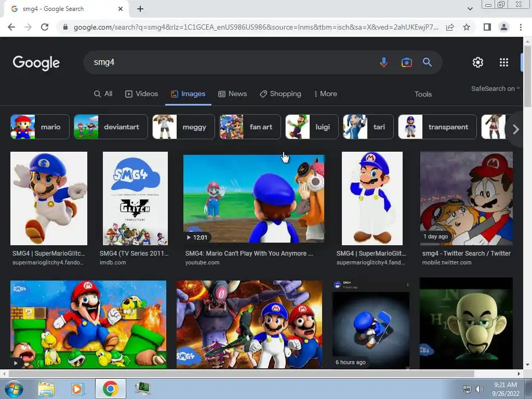The width and height of the screenshot is (532, 399).
Task: Open Google quick settings gear
Action: coord(478,62)
